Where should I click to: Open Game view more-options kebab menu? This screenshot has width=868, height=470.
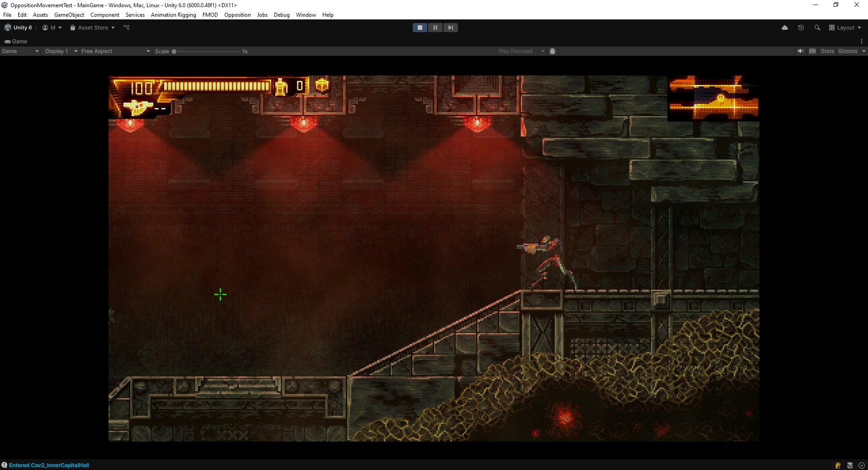(862, 41)
